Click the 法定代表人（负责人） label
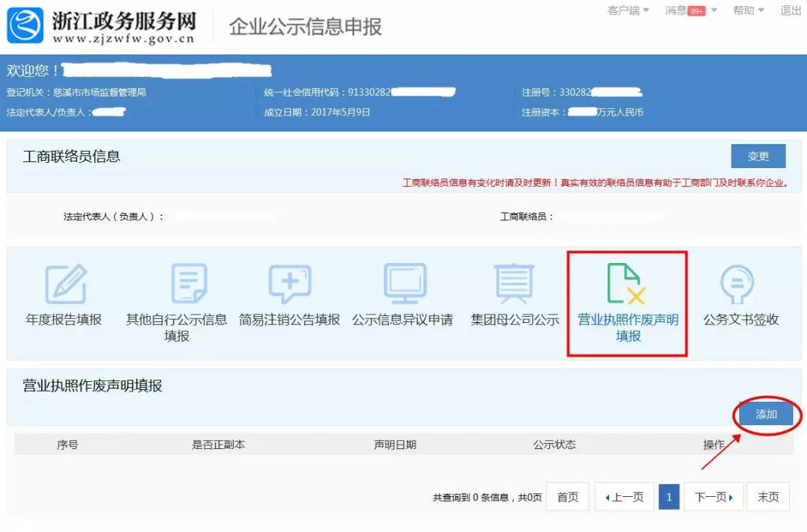 point(114,217)
